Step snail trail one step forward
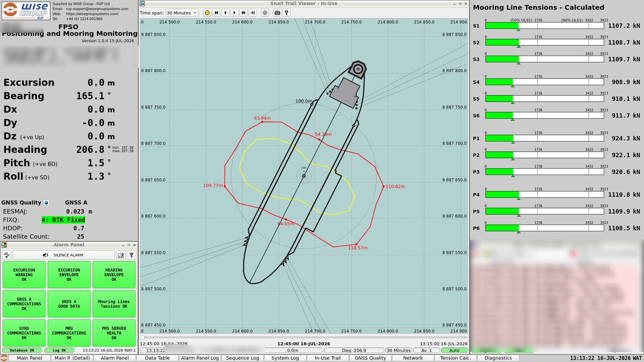Screen dimensions: 644x362 click(x=234, y=13)
